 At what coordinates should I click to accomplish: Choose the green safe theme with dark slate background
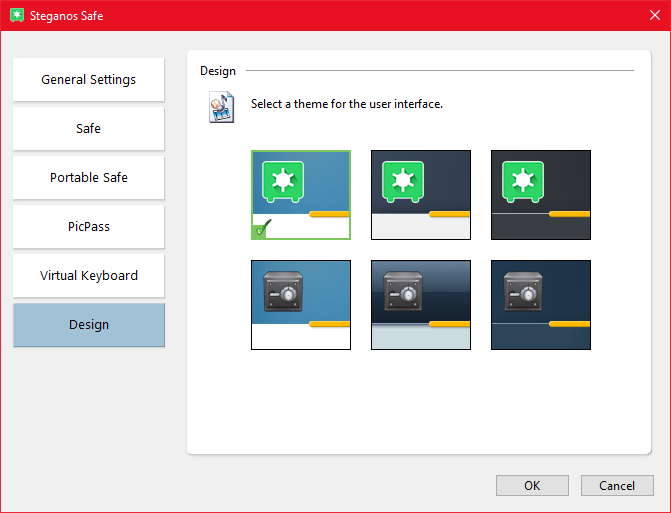point(421,195)
